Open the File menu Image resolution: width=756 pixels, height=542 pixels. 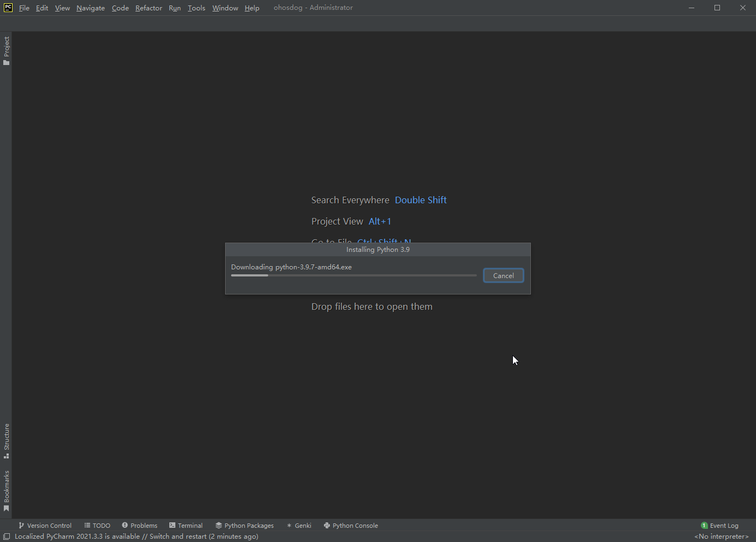[24, 8]
